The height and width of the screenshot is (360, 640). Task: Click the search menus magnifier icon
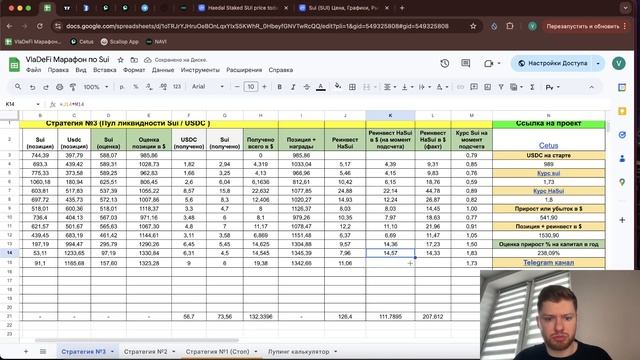[x=18, y=87]
